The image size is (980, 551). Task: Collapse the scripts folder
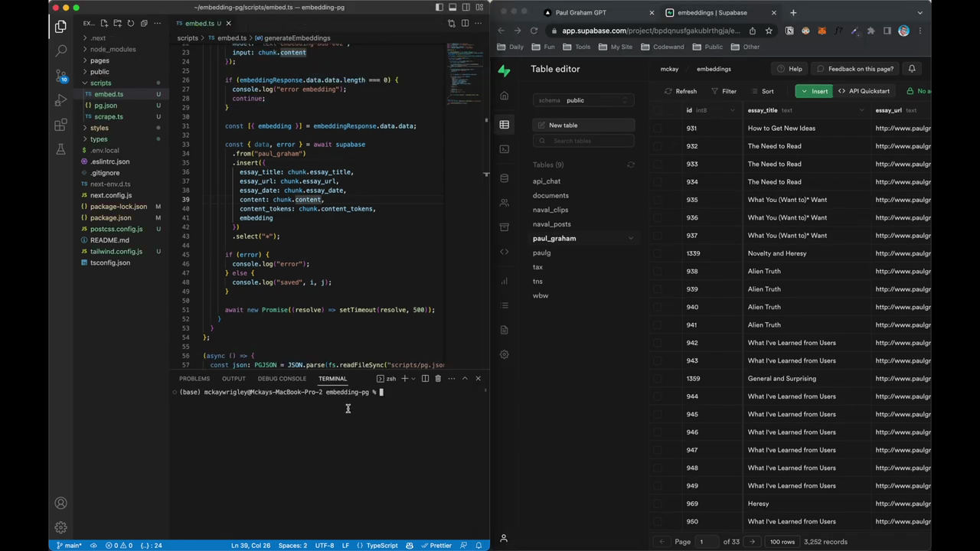pyautogui.click(x=100, y=83)
